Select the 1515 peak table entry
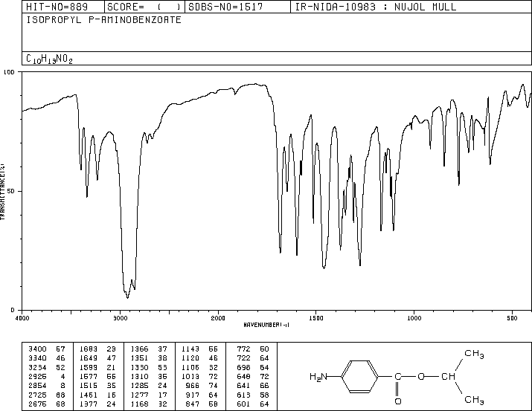 (x=97, y=386)
